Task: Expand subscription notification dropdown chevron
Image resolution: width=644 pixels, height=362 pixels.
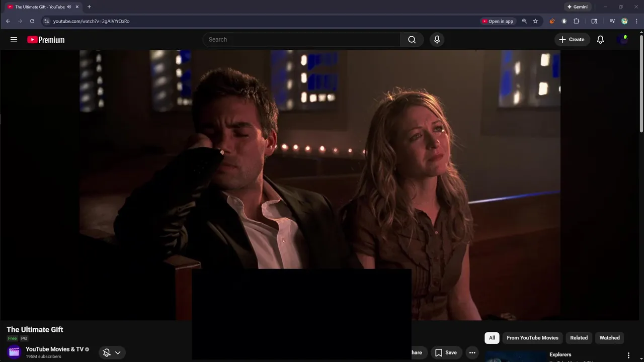Action: click(118, 352)
